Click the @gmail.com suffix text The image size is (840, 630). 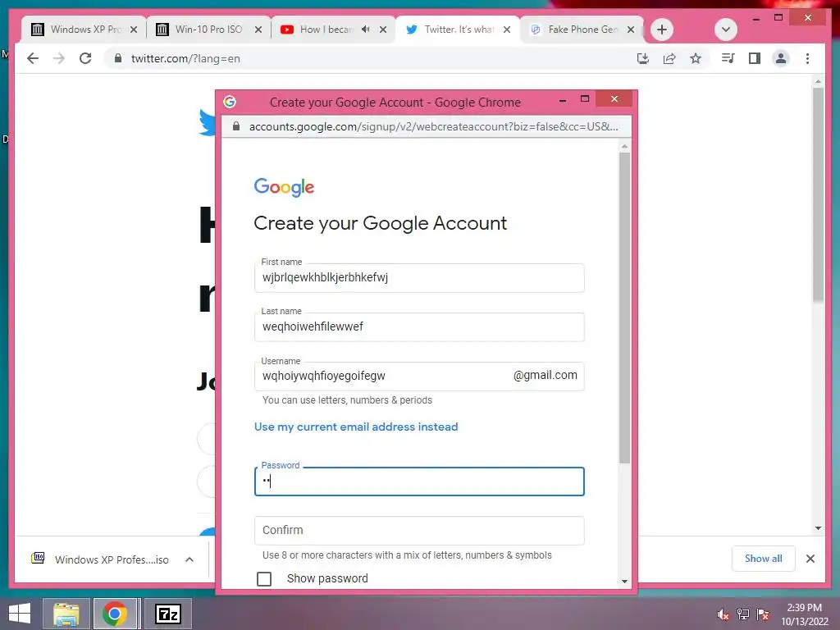pyautogui.click(x=545, y=376)
